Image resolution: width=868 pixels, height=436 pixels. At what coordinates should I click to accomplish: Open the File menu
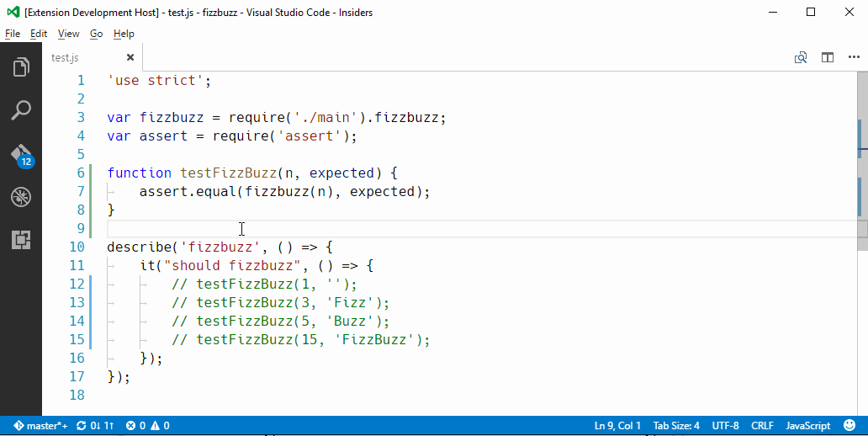coord(13,34)
